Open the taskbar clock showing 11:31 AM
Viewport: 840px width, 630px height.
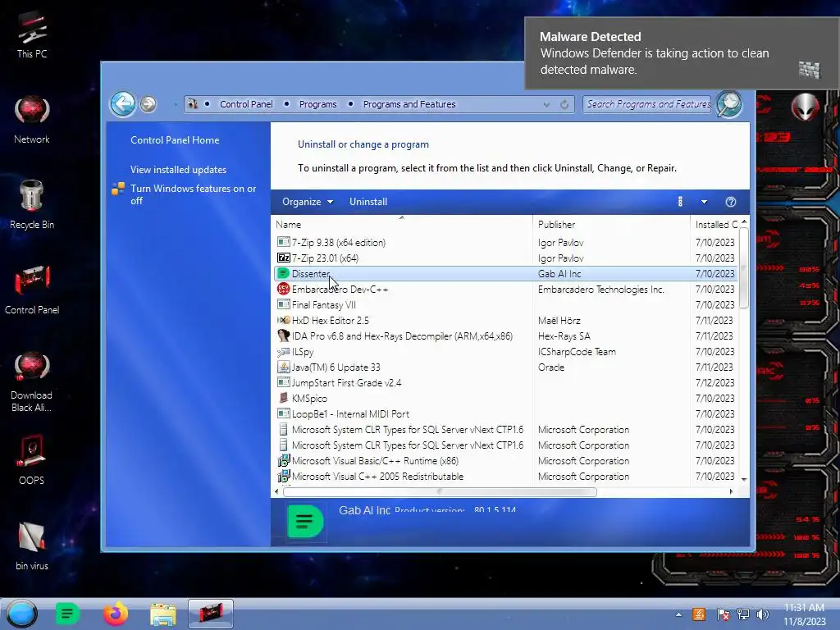click(x=804, y=614)
